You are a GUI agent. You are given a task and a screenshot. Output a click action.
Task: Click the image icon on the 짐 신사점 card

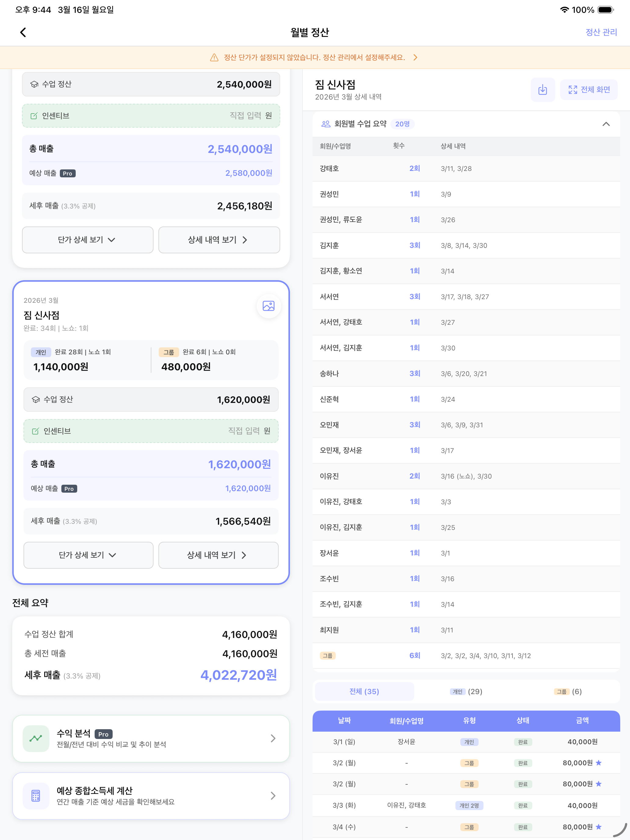[x=269, y=306]
